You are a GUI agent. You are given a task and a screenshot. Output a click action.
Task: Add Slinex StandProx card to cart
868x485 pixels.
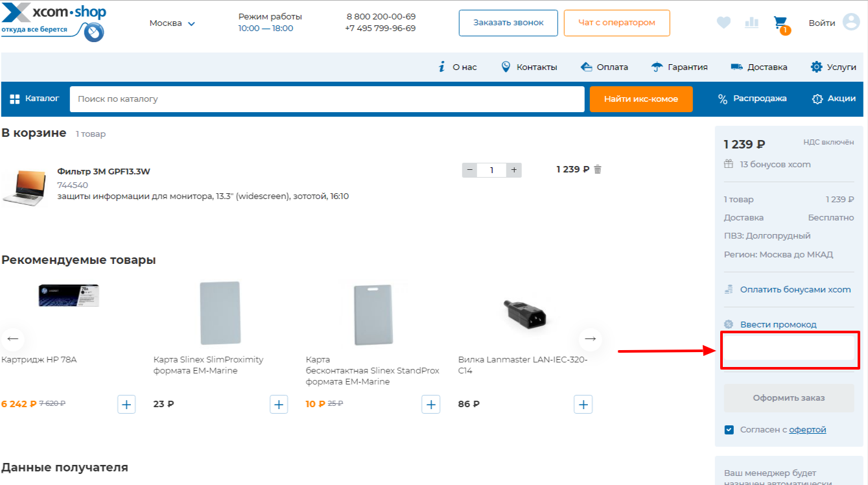point(431,405)
